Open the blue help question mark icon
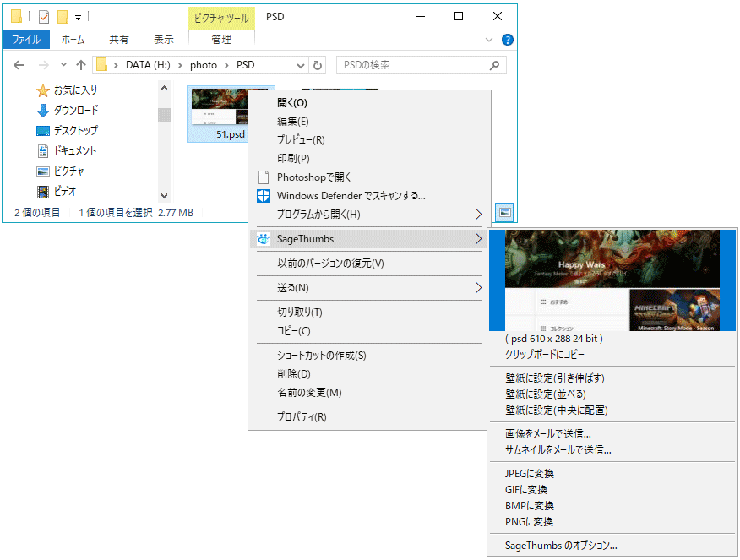The width and height of the screenshot is (740, 560). click(x=508, y=40)
